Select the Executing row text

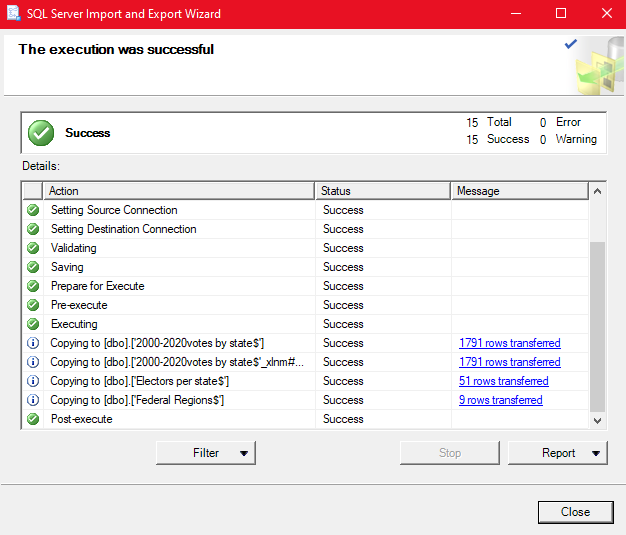74,324
